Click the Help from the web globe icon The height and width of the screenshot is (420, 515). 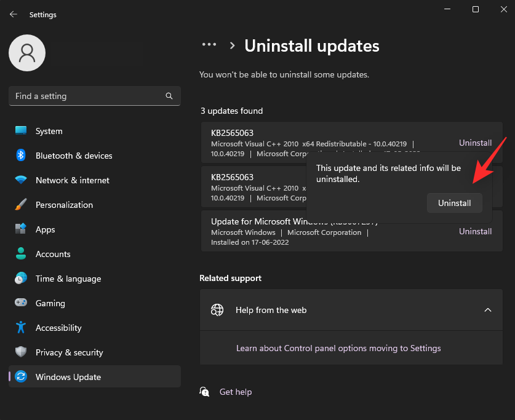pyautogui.click(x=217, y=310)
